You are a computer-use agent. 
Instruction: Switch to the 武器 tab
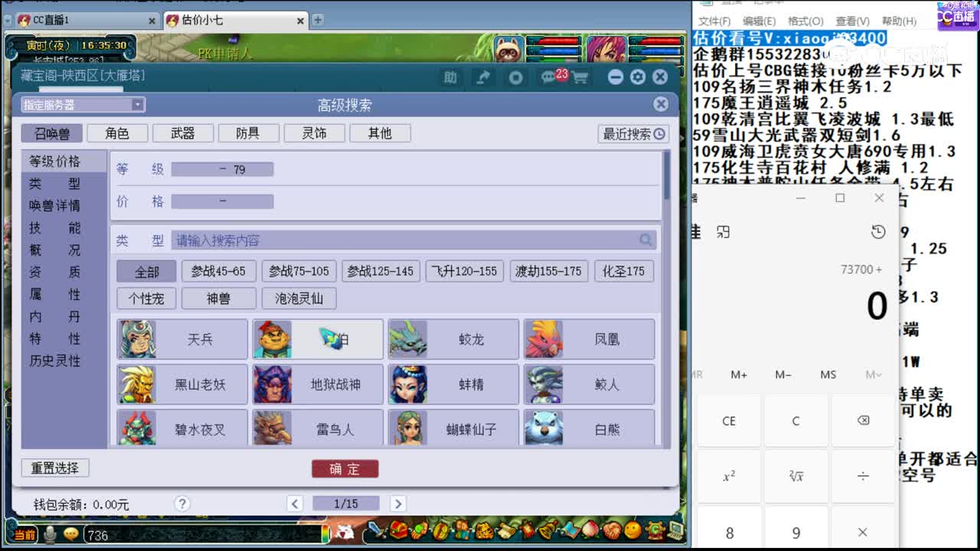click(183, 133)
